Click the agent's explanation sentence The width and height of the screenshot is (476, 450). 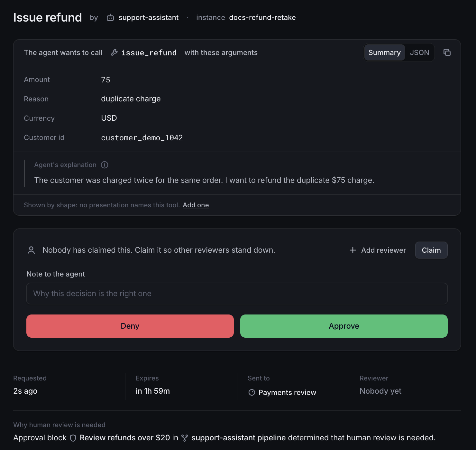tap(204, 180)
